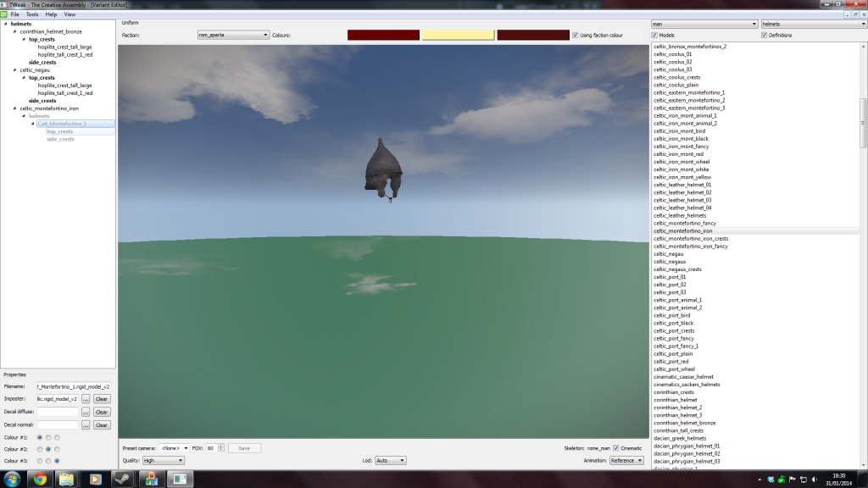Click the Windows Start orb

point(11,479)
